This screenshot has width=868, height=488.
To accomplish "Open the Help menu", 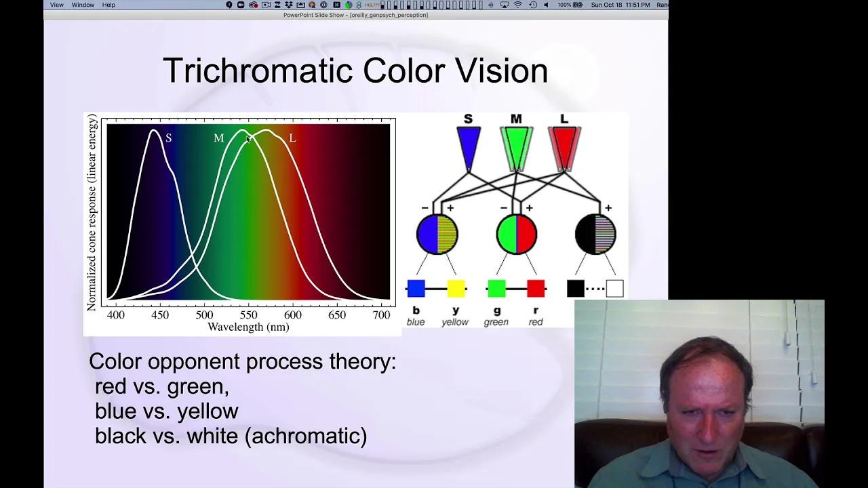I will [108, 5].
